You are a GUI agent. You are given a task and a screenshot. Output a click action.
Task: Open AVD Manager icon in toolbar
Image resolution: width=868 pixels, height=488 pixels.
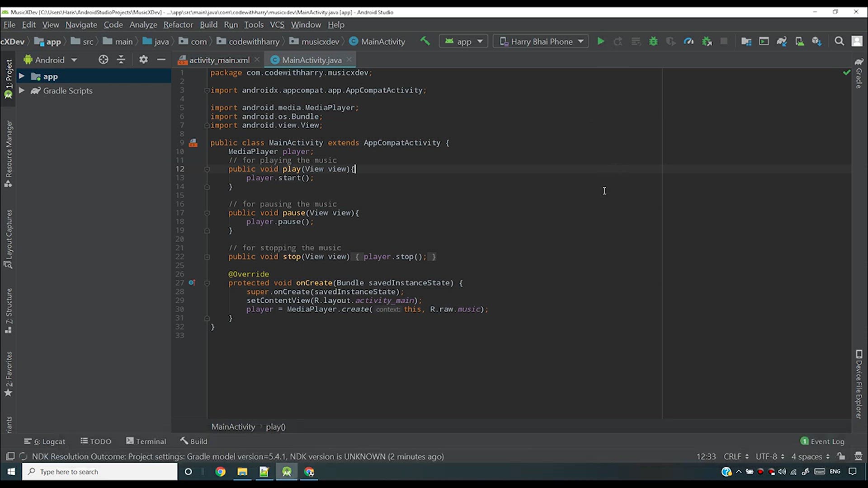(799, 42)
